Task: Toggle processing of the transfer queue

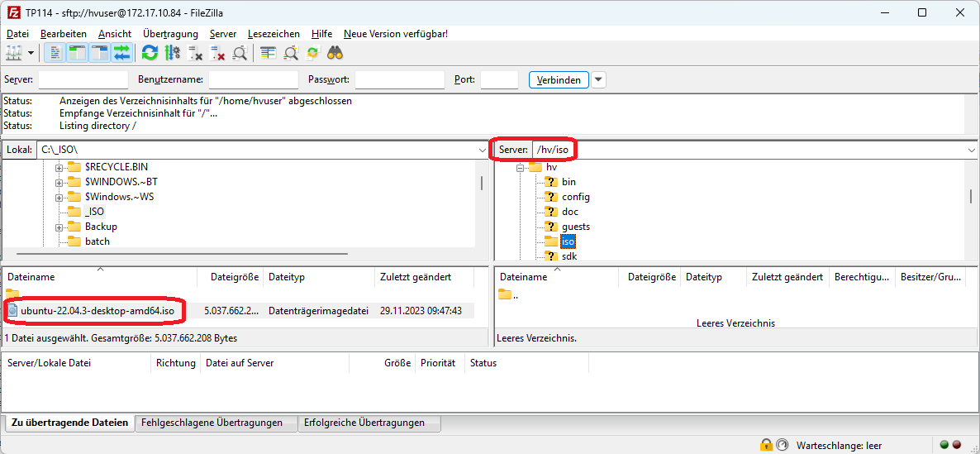Action: point(173,53)
